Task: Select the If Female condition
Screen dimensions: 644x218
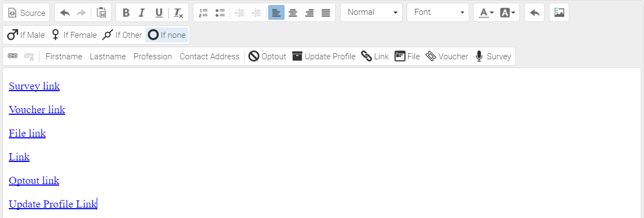Action: 74,35
